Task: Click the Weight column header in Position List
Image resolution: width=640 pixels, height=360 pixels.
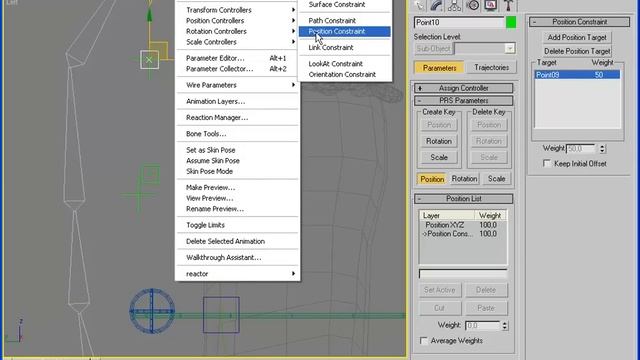Action: pyautogui.click(x=490, y=216)
